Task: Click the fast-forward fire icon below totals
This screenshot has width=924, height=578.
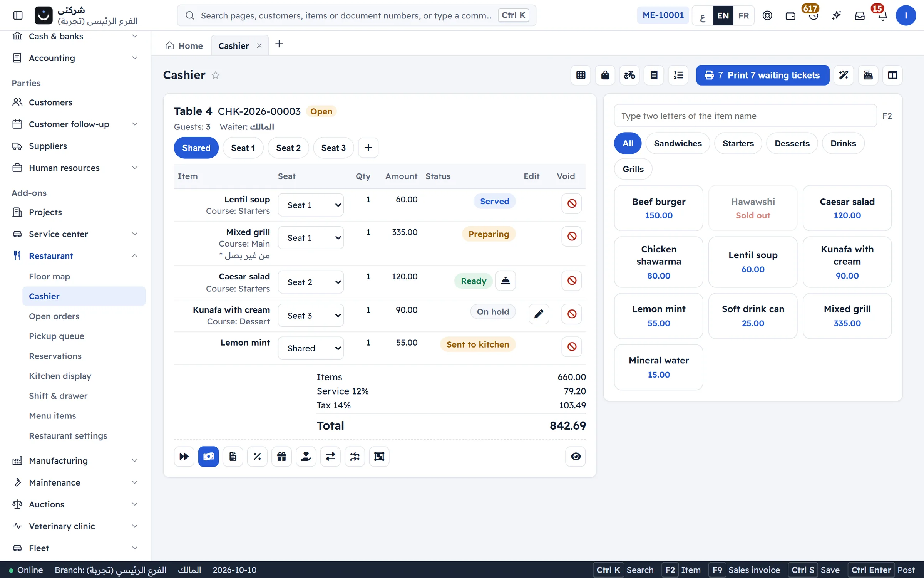Action: 184,457
